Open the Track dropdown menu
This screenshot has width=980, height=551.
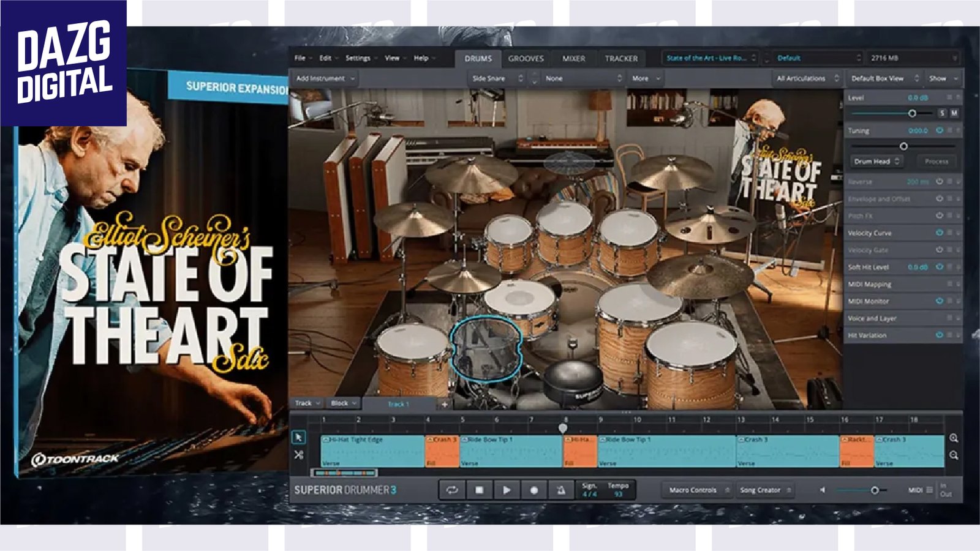coord(307,403)
